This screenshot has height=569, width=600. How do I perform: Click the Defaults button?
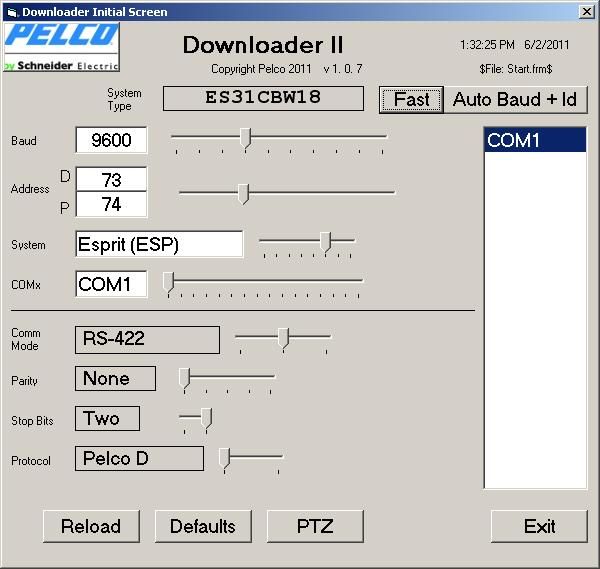(203, 526)
